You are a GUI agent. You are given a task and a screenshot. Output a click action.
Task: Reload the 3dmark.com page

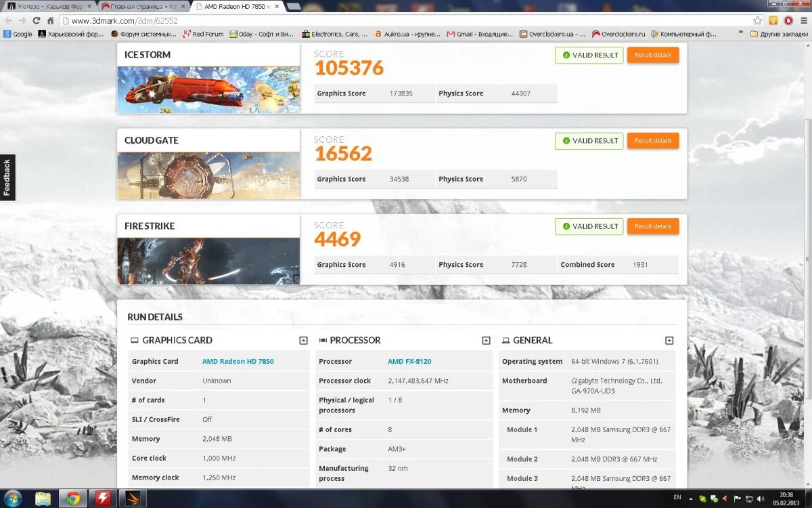37,20
